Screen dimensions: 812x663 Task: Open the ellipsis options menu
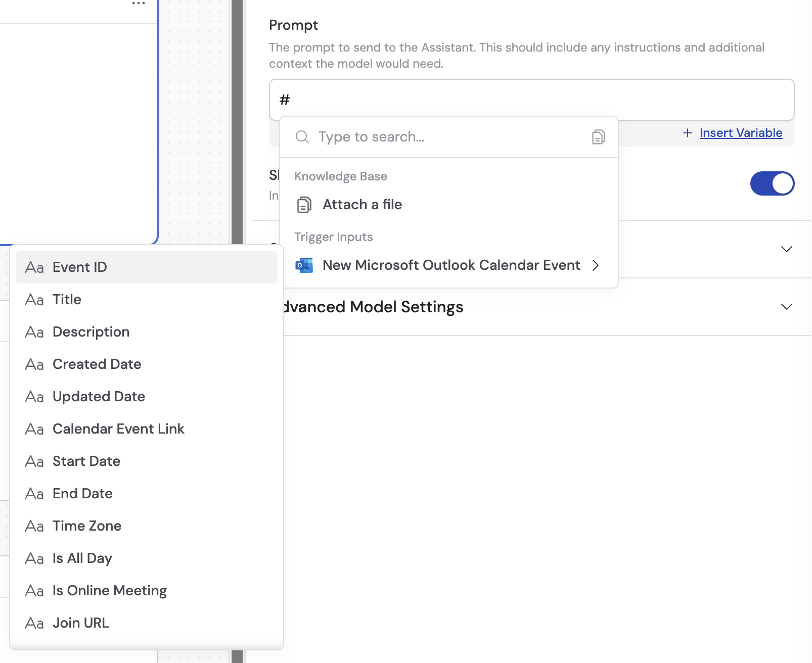pyautogui.click(x=138, y=3)
